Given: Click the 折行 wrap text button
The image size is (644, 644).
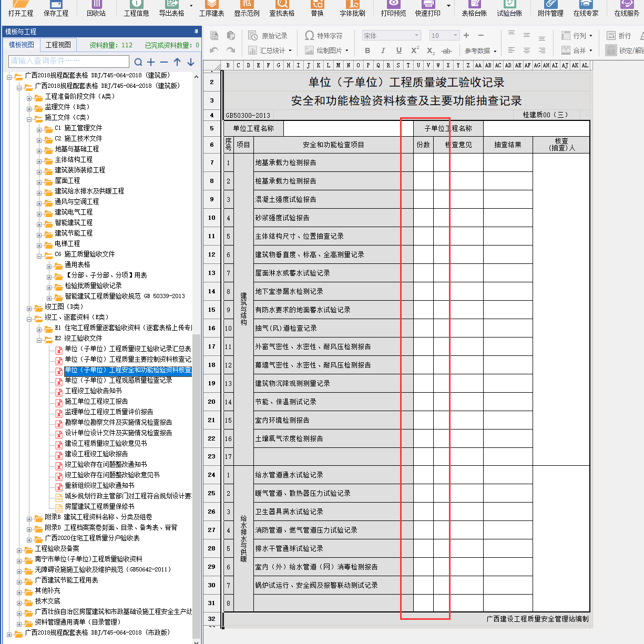Looking at the screenshot, I should pyautogui.click(x=619, y=36).
